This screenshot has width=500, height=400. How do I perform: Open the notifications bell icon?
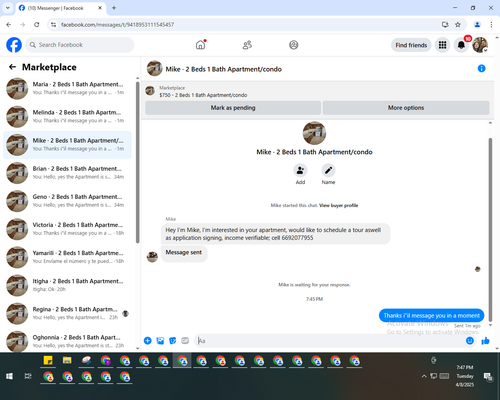461,45
